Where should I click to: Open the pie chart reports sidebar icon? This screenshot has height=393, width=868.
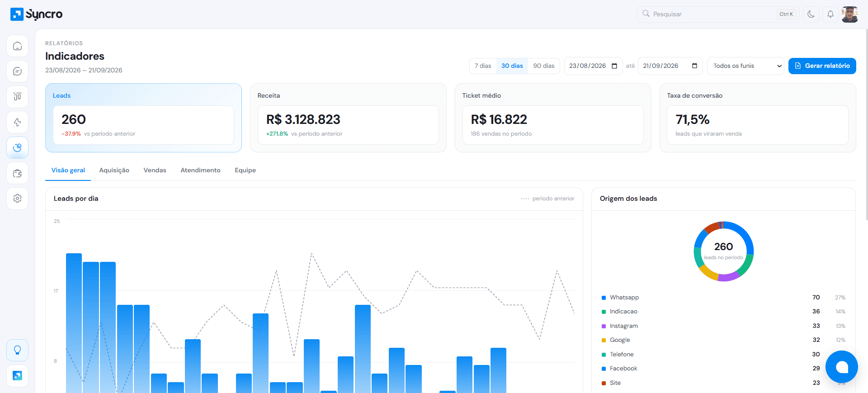click(x=18, y=148)
